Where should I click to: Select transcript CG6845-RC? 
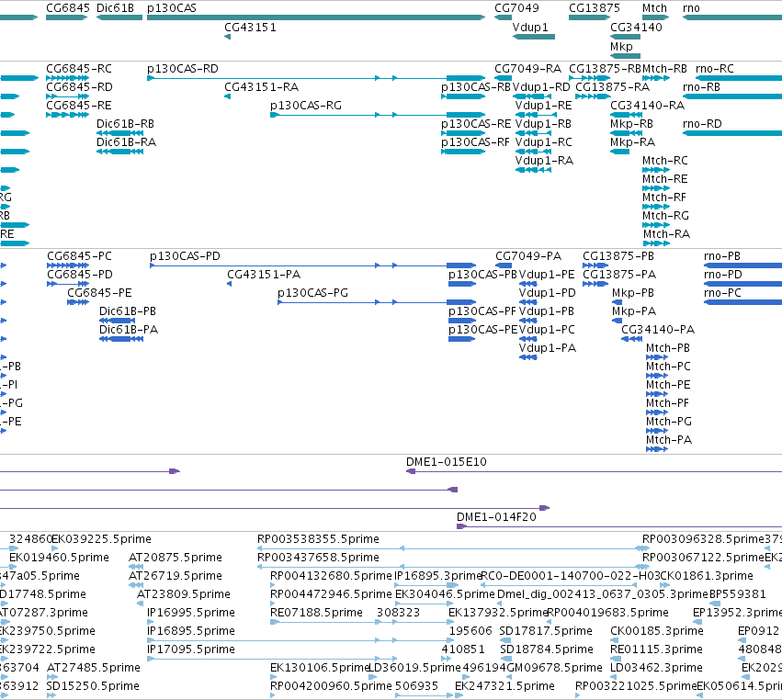pos(79,68)
